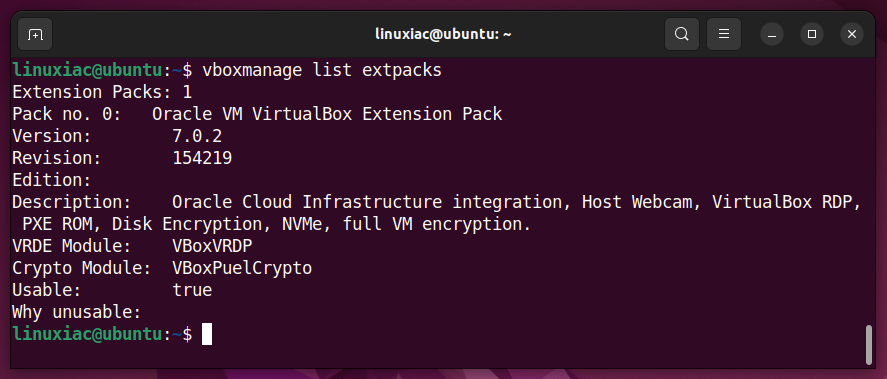Image resolution: width=887 pixels, height=379 pixels.
Task: Click the vboxmanage list extpacks command text
Action: pos(322,71)
